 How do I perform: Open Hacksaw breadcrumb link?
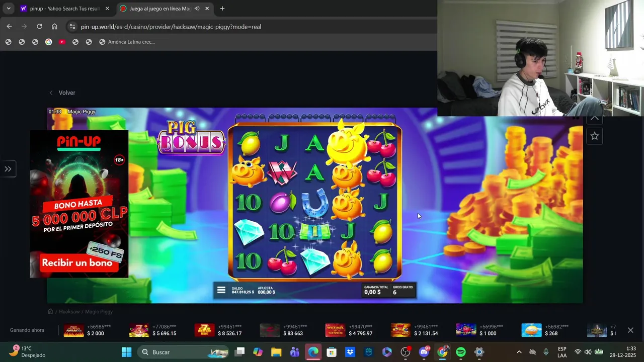point(69,312)
